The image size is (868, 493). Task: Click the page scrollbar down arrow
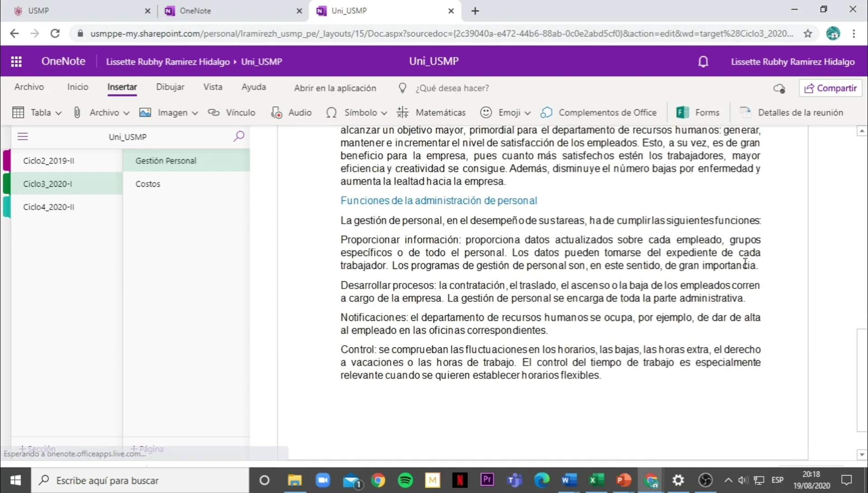pos(862,455)
